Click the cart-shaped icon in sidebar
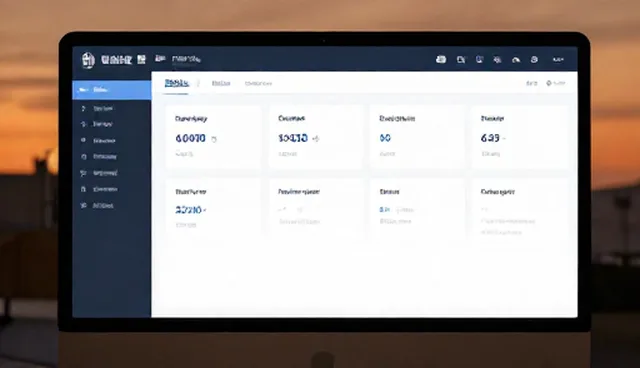 click(x=83, y=173)
